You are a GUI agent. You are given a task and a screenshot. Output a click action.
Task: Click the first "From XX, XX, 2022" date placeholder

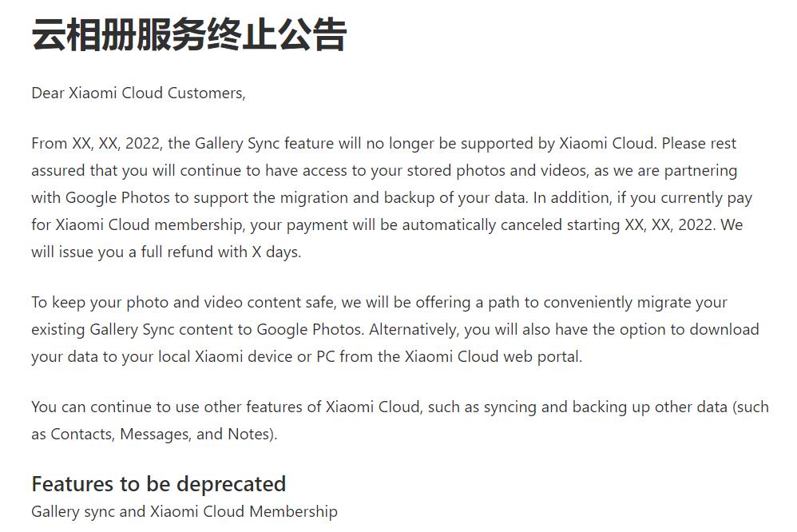point(97,144)
